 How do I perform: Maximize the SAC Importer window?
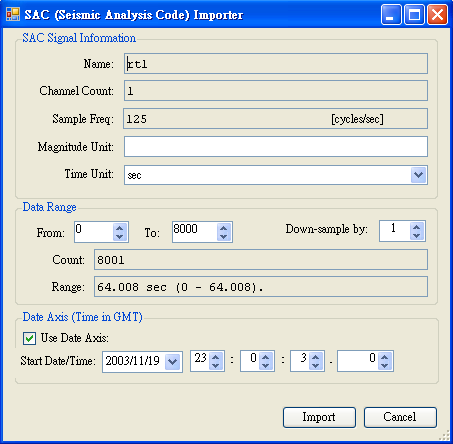point(414,14)
